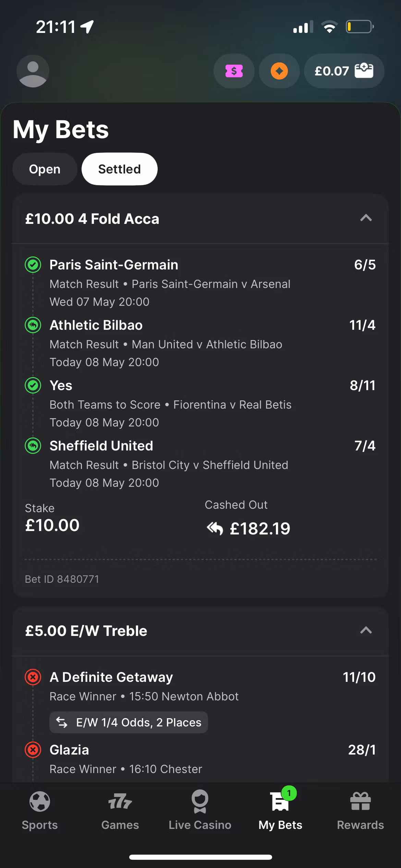401x868 pixels.
Task: Tap the pink cash voucher icon
Action: tap(234, 71)
